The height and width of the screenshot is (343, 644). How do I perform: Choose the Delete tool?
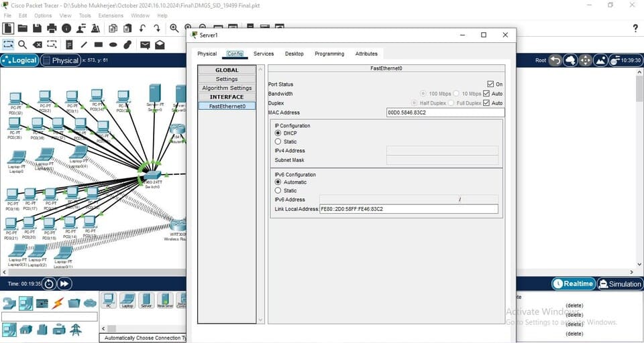tap(38, 44)
